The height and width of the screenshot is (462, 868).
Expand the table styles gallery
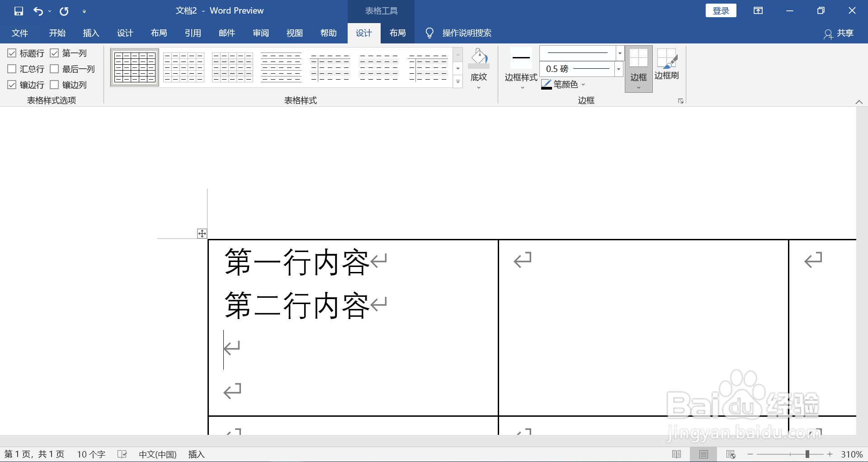458,82
